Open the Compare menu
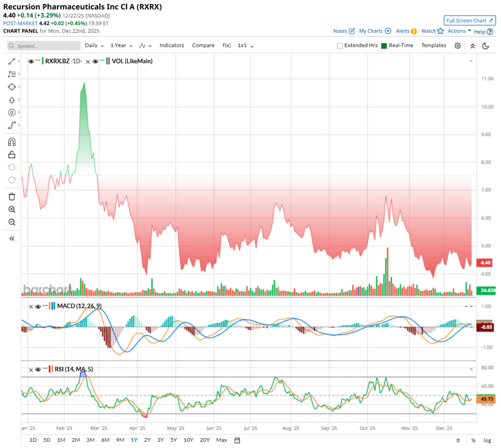The width and height of the screenshot is (501, 448). tap(203, 46)
